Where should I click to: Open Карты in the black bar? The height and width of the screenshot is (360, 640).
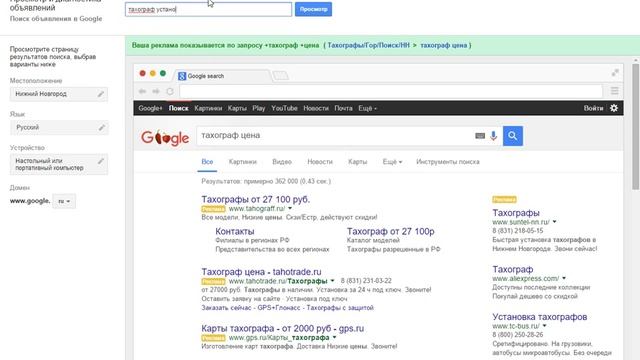pos(237,108)
